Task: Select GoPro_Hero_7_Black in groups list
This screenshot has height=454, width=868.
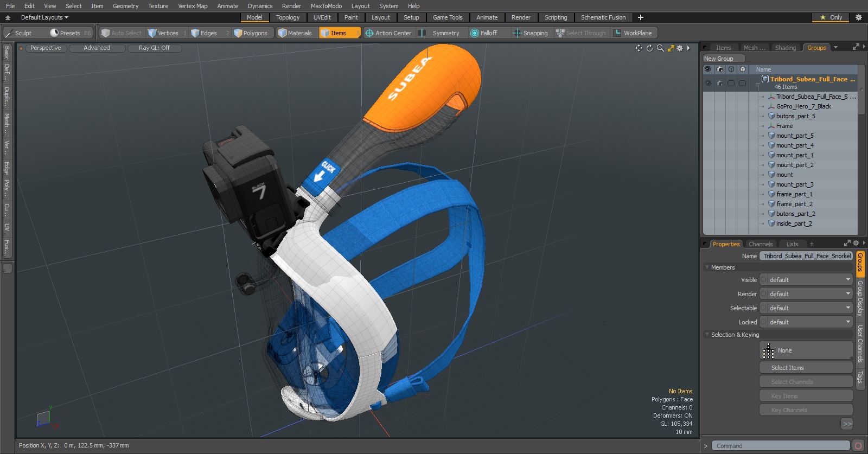Action: point(803,106)
